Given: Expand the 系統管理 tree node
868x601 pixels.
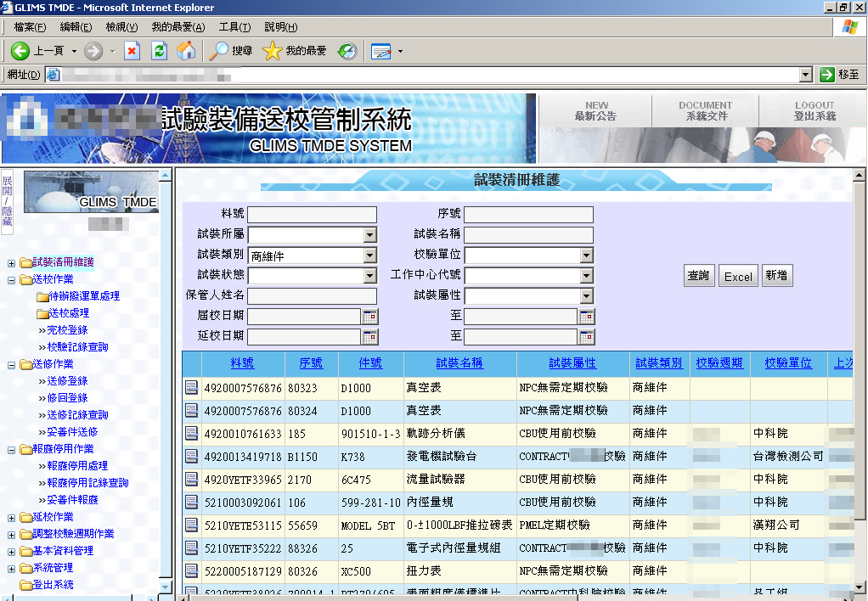Looking at the screenshot, I should tap(11, 568).
